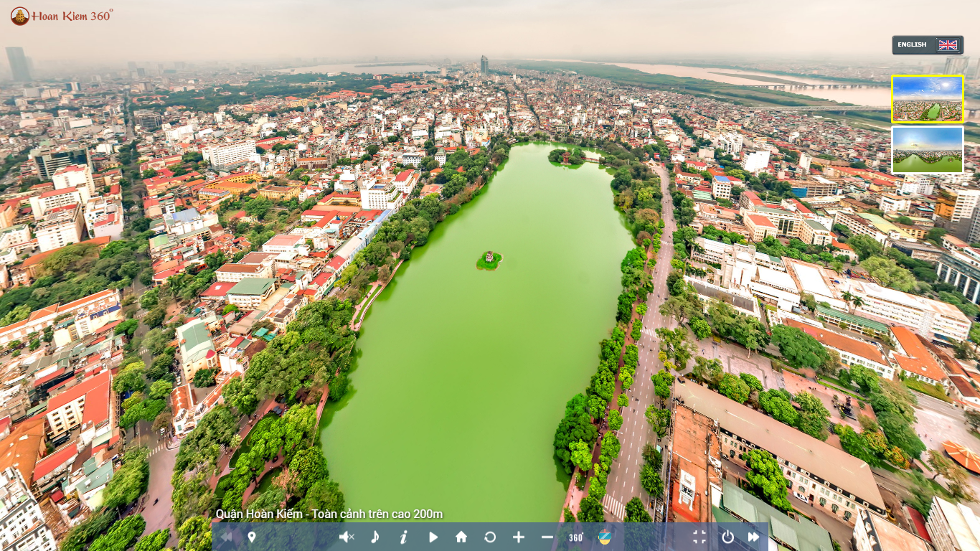Zoom in with the plus icon
Screen dimensions: 980x551
click(x=519, y=537)
